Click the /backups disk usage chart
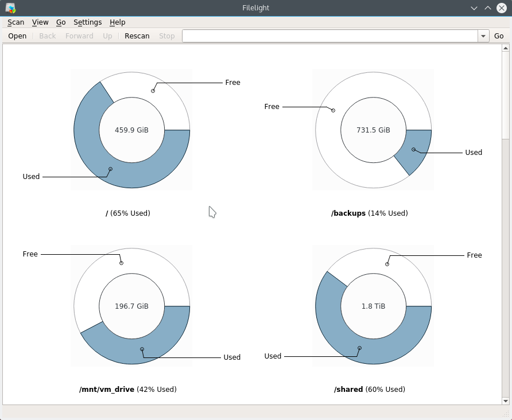The image size is (512, 420). tap(373, 130)
